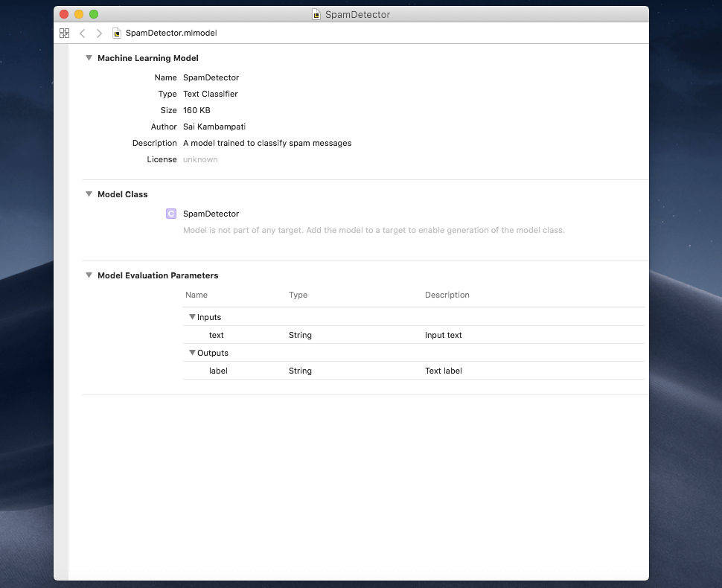722x588 pixels.
Task: Click the Type column header
Action: [x=298, y=295]
